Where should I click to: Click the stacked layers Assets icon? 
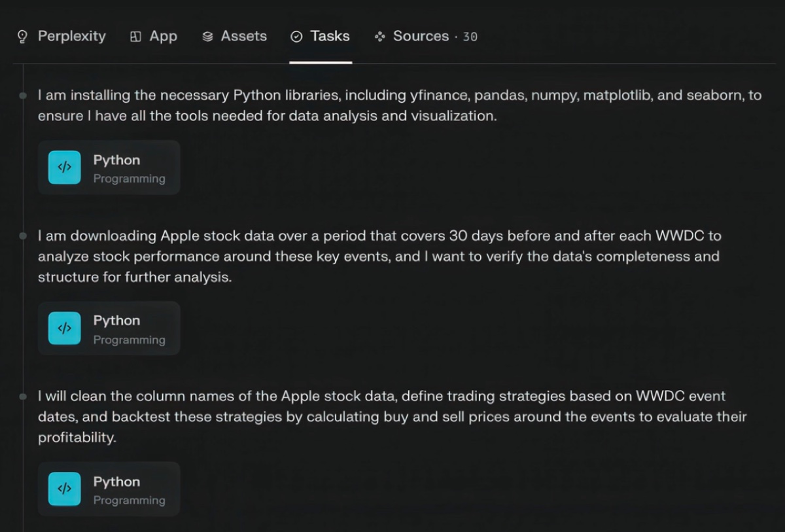click(207, 37)
